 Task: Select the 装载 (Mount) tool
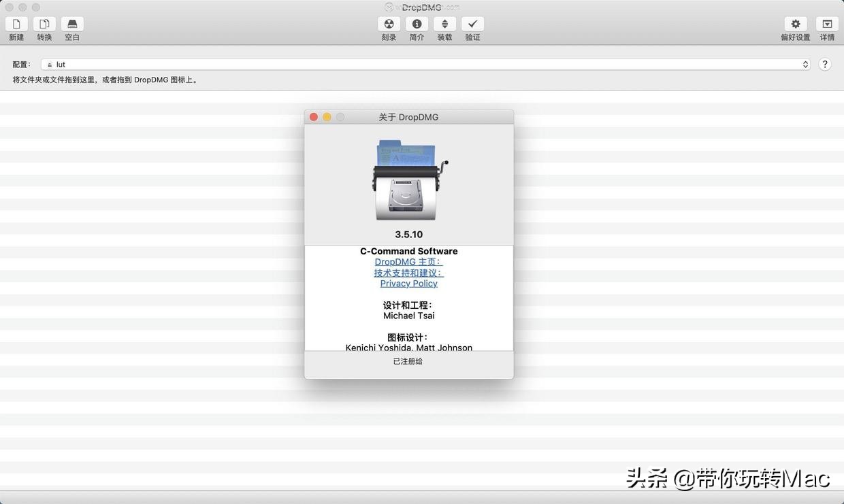[444, 27]
